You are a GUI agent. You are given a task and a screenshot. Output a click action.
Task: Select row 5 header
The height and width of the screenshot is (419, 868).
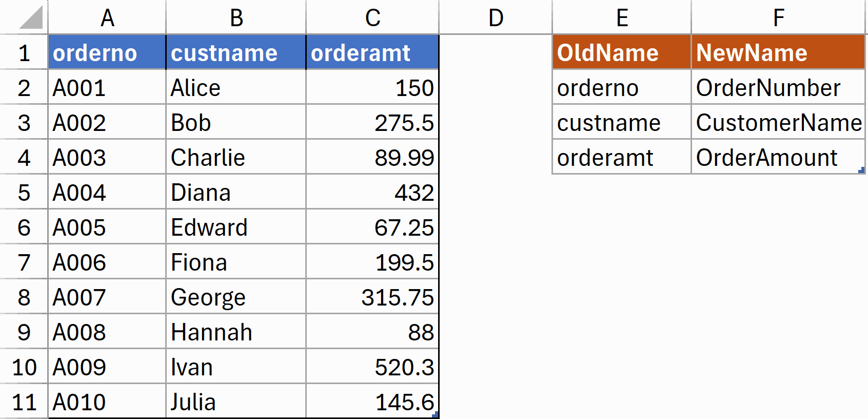23,192
